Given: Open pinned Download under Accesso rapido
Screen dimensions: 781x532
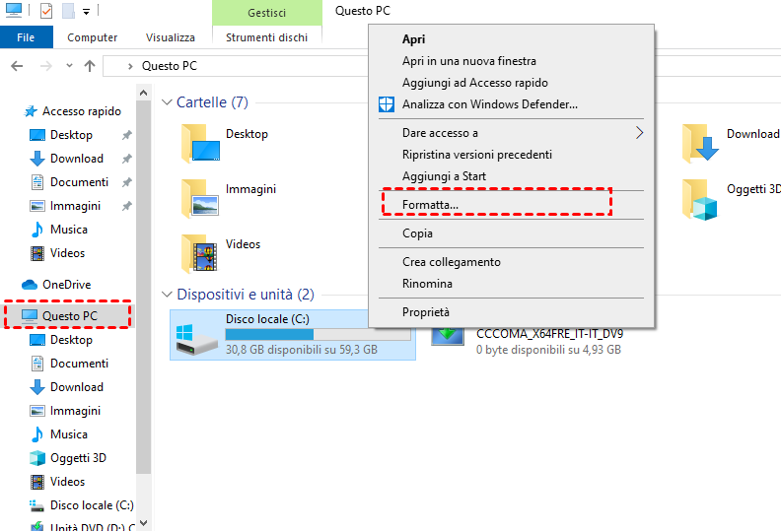Looking at the screenshot, I should (77, 159).
